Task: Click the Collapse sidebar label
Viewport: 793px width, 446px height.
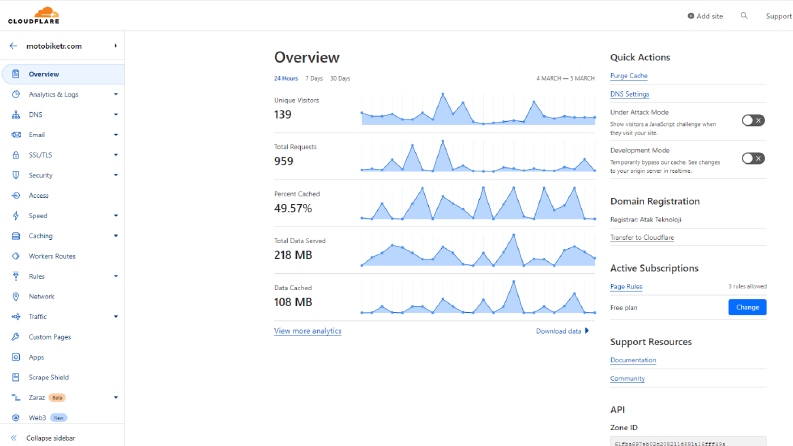Action: [x=51, y=438]
